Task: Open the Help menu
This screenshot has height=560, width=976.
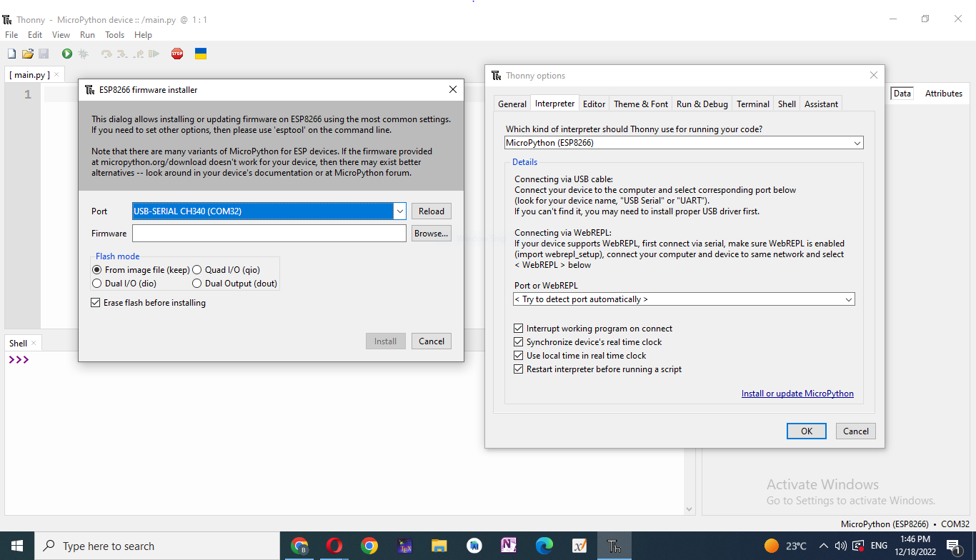Action: [143, 34]
